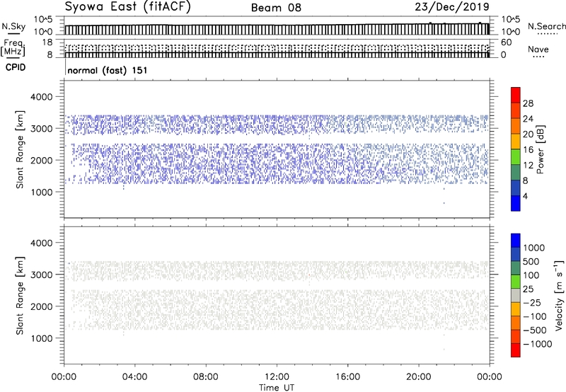Image resolution: width=566 pixels, height=392 pixels.
Task: Click the 2000 tick on the power panel
Action: (42, 160)
